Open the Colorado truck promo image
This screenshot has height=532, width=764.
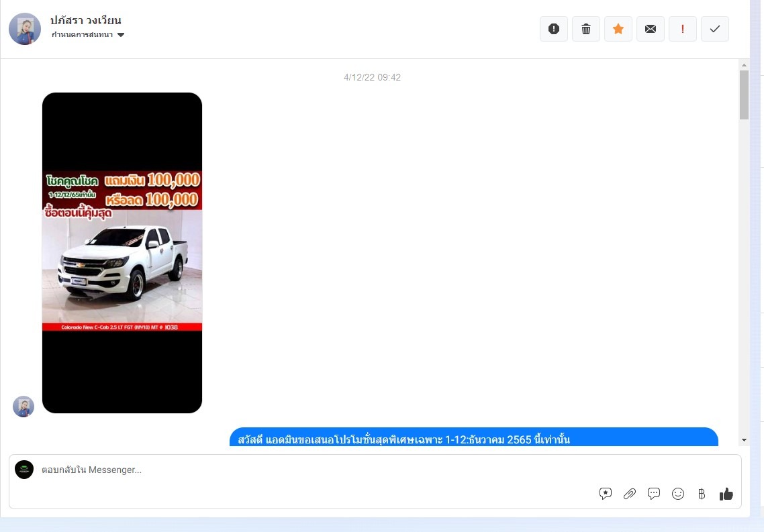click(122, 252)
